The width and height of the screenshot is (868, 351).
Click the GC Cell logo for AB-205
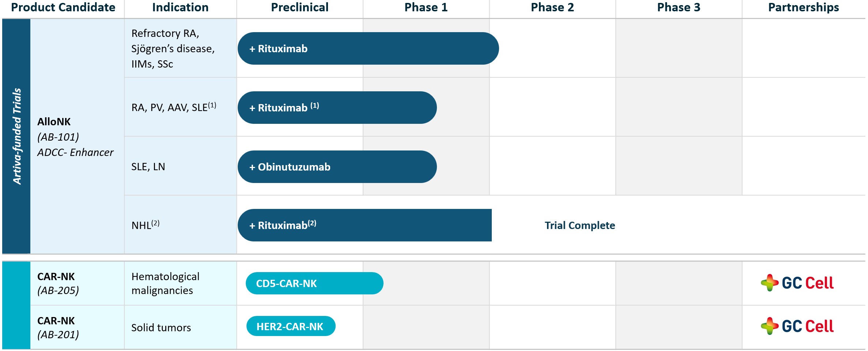tap(797, 283)
